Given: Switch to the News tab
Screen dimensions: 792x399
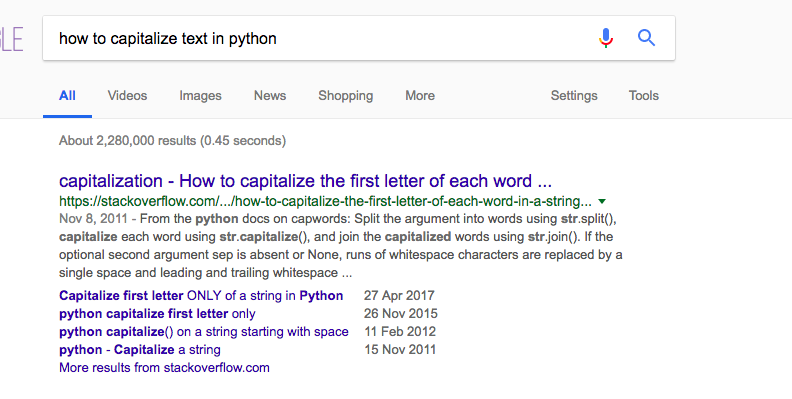Looking at the screenshot, I should [270, 95].
